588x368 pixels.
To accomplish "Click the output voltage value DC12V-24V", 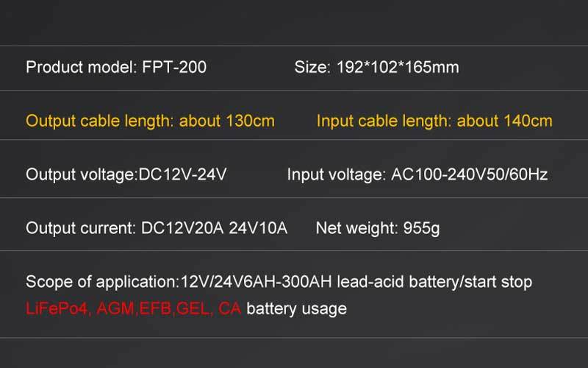I will tap(182, 174).
